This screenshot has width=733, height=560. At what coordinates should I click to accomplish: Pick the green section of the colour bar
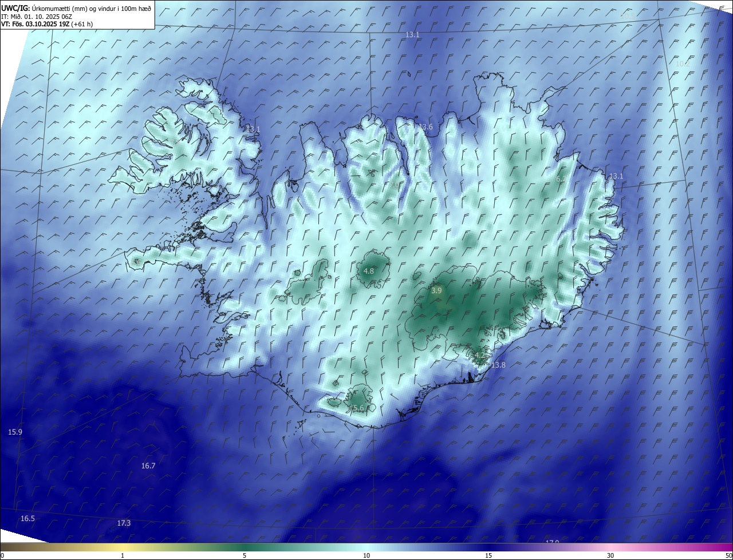click(245, 547)
